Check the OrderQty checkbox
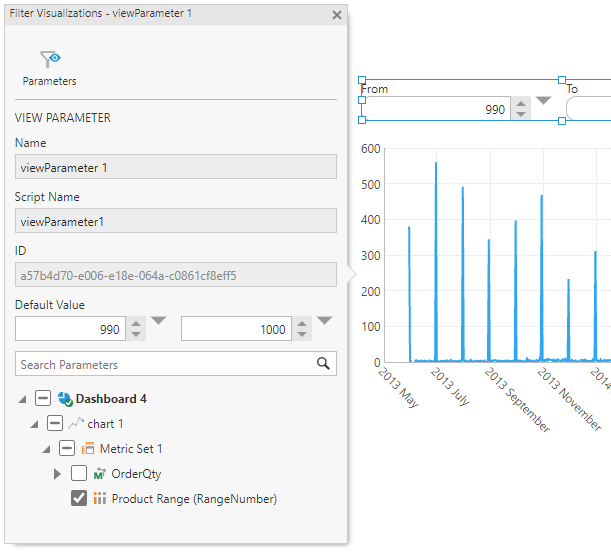The width and height of the screenshot is (611, 554). pyautogui.click(x=79, y=473)
